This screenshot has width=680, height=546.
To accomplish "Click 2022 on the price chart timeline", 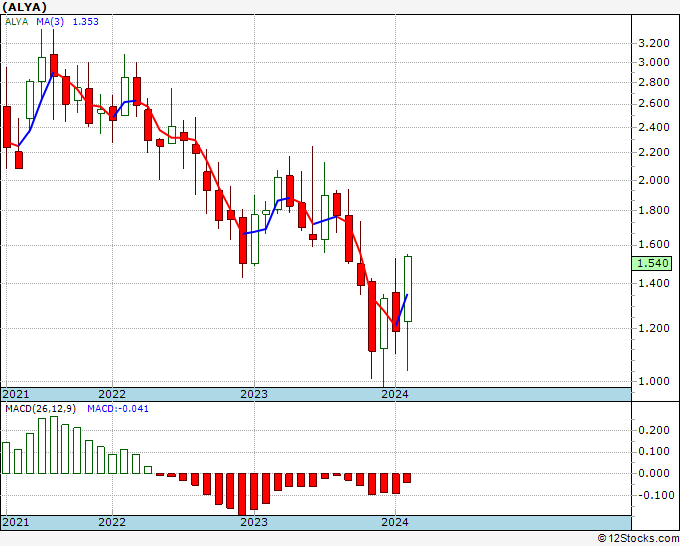I will coord(112,394).
